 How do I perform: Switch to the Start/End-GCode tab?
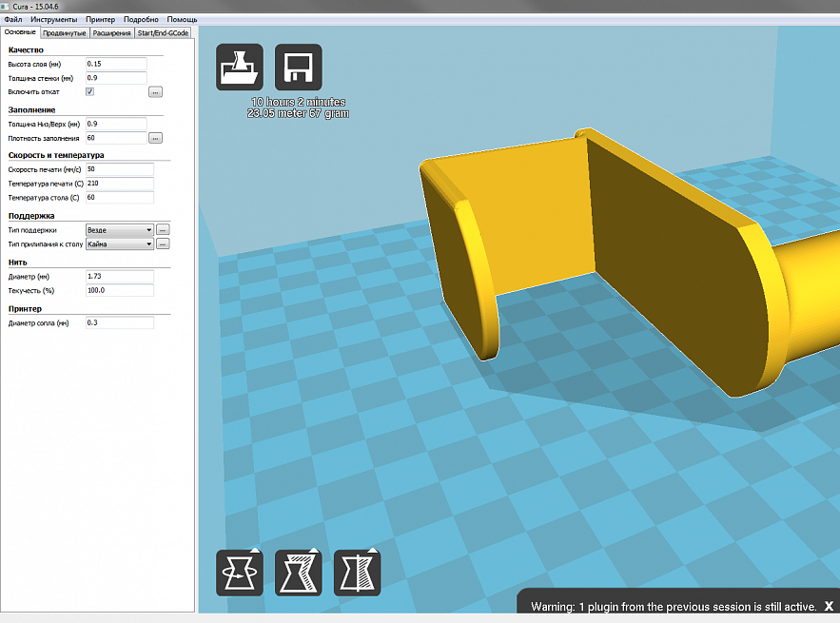(163, 32)
